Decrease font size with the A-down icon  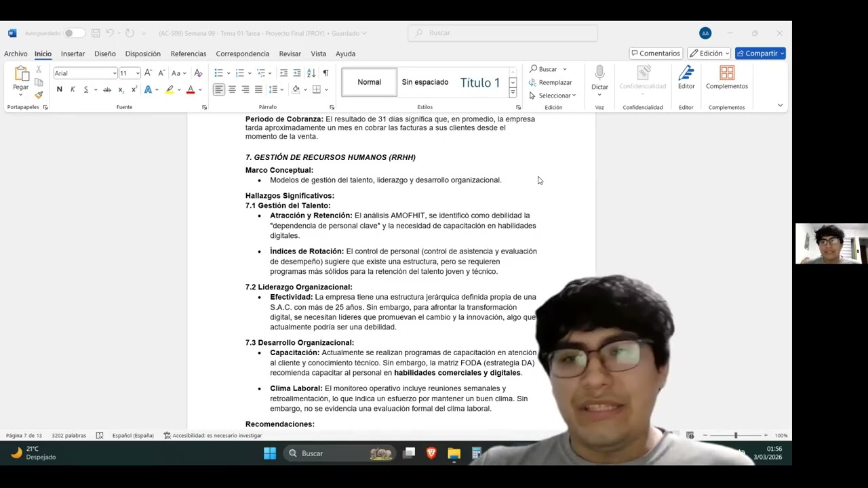pos(161,73)
